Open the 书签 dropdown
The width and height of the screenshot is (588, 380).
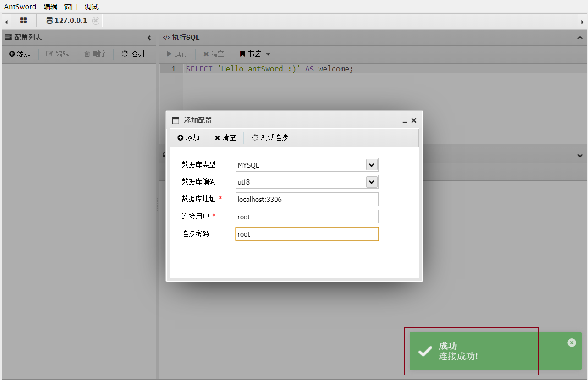click(255, 54)
